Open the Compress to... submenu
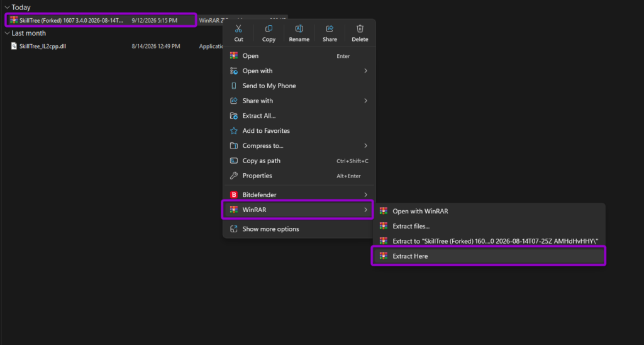Image resolution: width=644 pixels, height=345 pixels. (299, 145)
